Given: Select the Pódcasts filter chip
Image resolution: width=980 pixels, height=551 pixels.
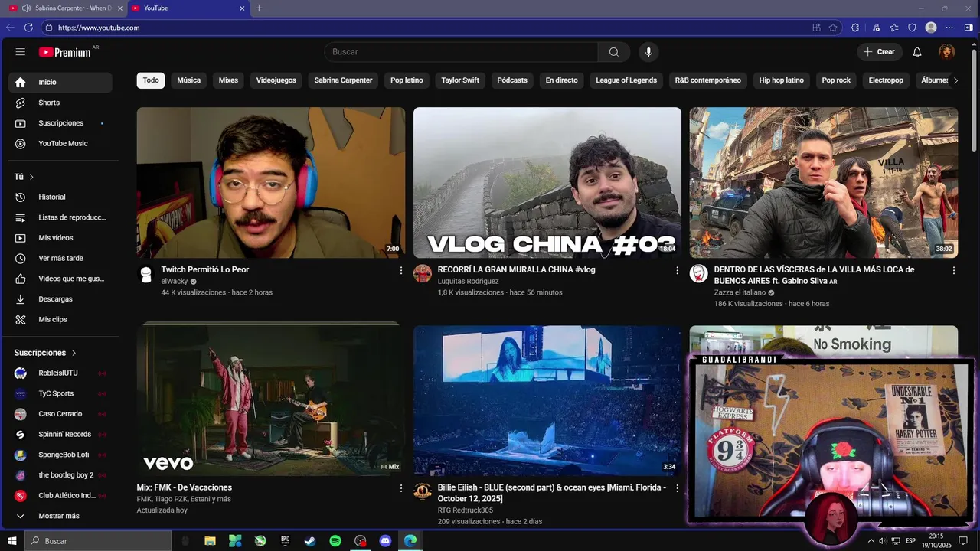Looking at the screenshot, I should [512, 80].
